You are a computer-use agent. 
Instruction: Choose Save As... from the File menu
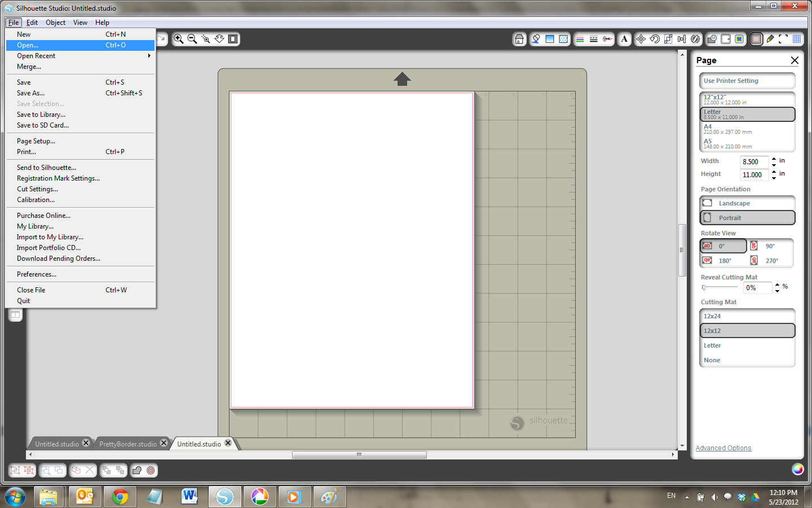click(80, 93)
